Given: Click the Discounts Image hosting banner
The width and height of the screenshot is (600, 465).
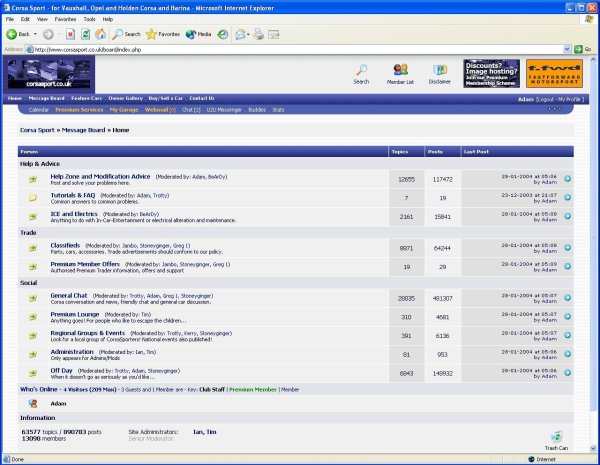Looking at the screenshot, I should point(492,73).
